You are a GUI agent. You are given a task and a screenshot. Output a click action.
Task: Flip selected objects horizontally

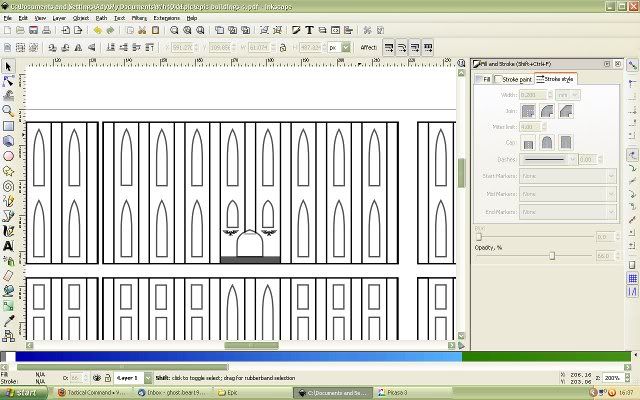[78, 48]
